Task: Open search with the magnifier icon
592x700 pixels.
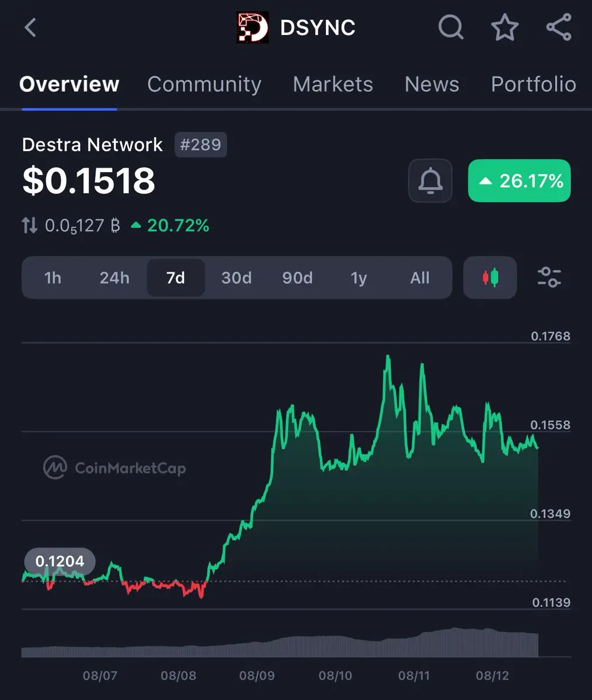Action: tap(451, 27)
